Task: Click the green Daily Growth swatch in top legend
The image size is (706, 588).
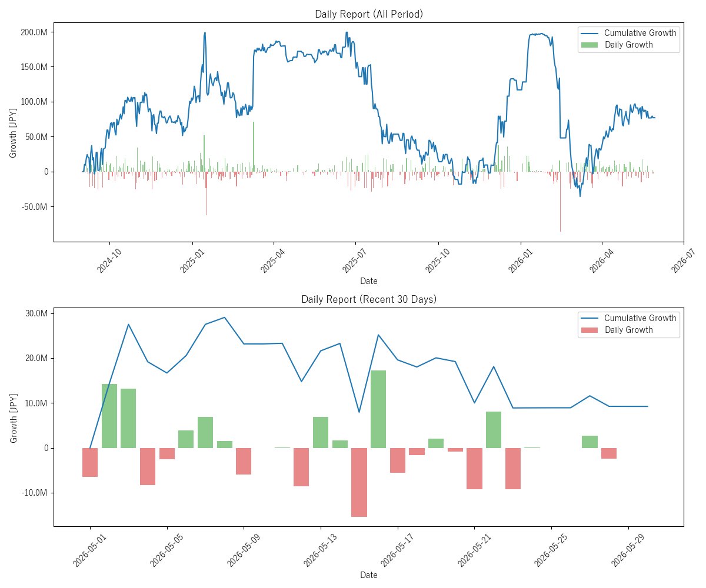Action: tap(590, 45)
